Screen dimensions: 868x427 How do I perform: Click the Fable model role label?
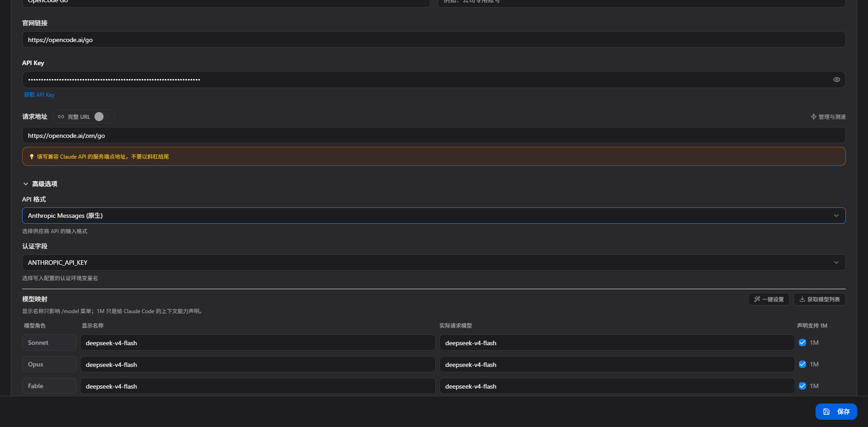[x=49, y=386]
